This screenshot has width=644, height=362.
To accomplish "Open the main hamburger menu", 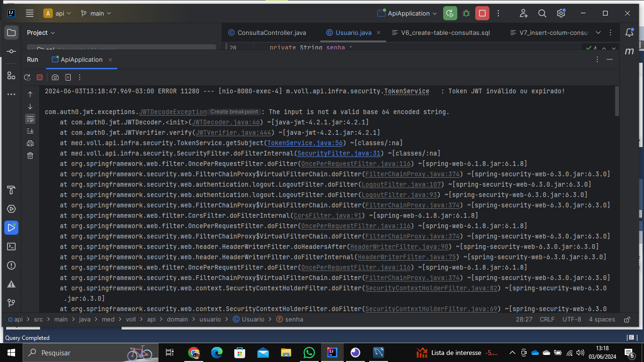I will [x=30, y=13].
